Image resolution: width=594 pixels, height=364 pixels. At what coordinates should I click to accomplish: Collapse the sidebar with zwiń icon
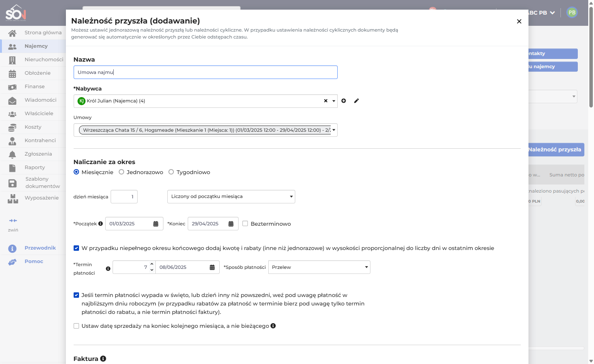13,221
